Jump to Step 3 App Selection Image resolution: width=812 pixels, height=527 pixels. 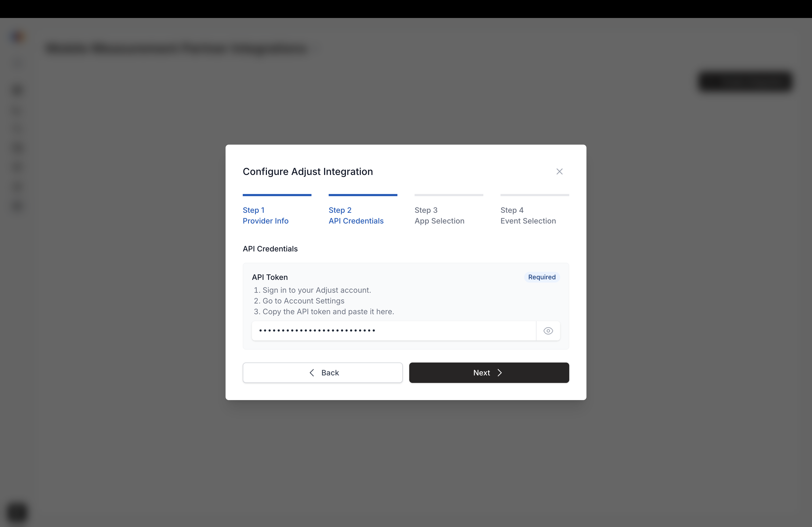coord(440,215)
